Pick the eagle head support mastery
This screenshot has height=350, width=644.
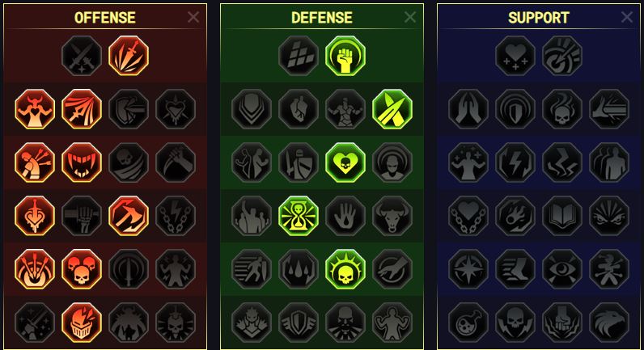(609, 323)
